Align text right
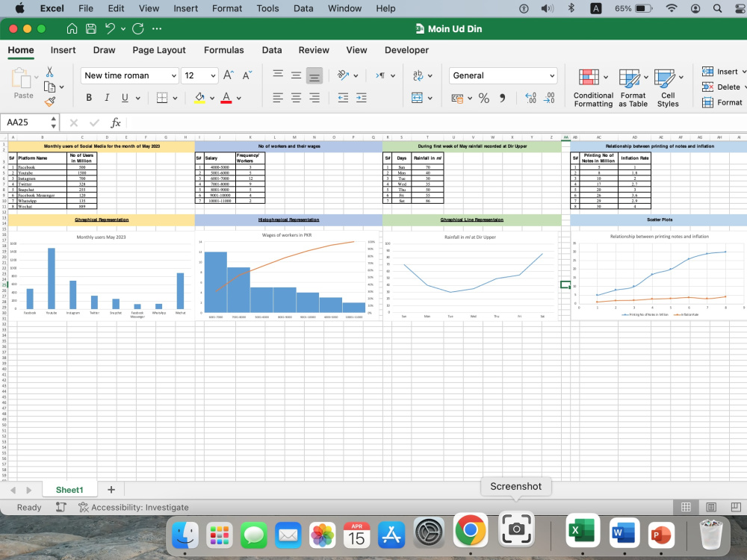Image resolution: width=747 pixels, height=560 pixels. pos(314,98)
